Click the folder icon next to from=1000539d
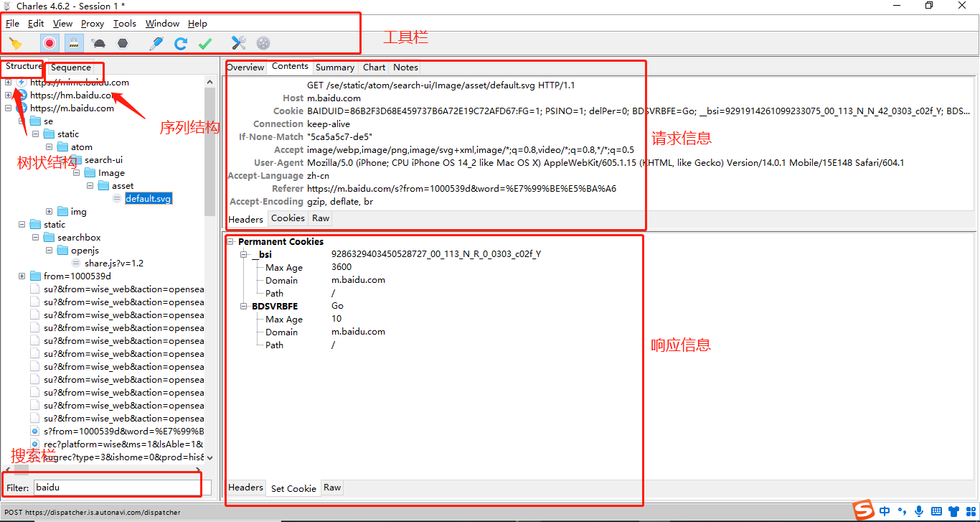 coord(35,276)
